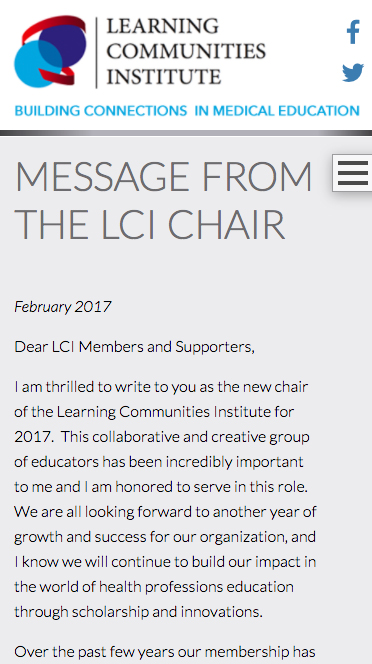
Task: Click the line 'I know we will continue to build'
Action: click(165, 562)
